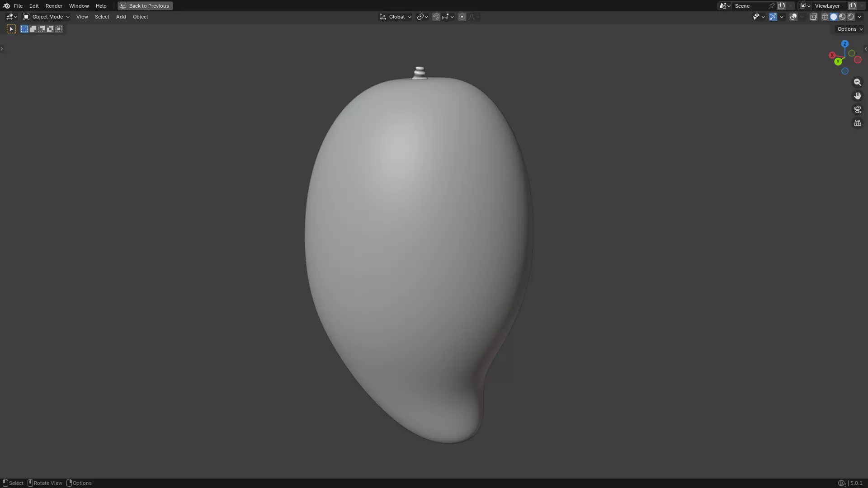Toggle snapping magnet icon

pos(436,17)
